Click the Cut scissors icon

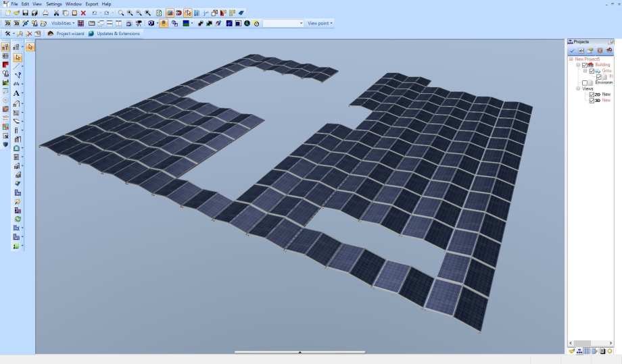tap(57, 13)
